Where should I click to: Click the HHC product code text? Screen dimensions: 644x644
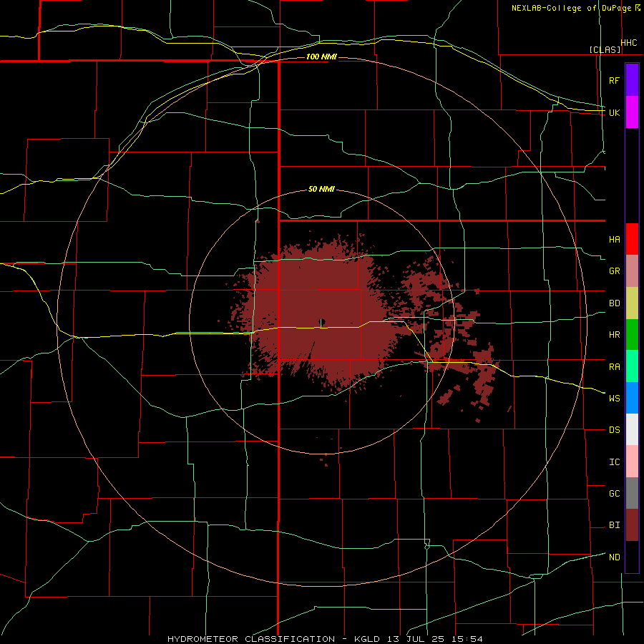(x=629, y=43)
